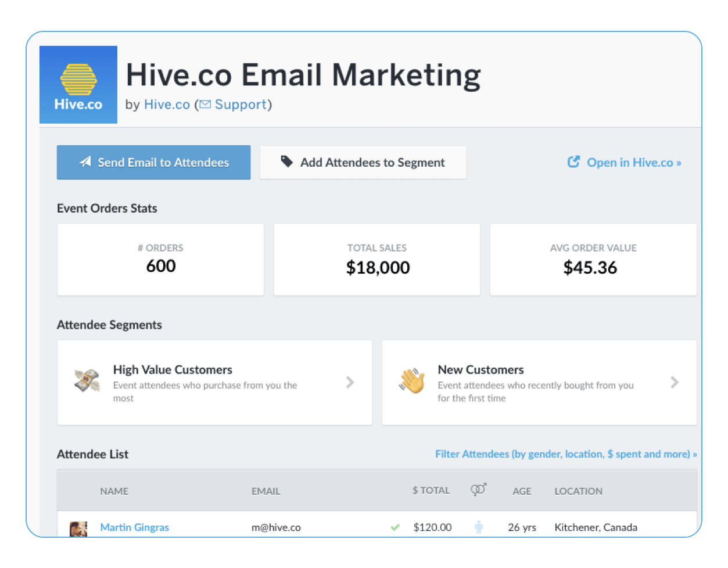Click the Attendee Segments heading
Viewport: 728px width, 568px height.
(x=109, y=325)
